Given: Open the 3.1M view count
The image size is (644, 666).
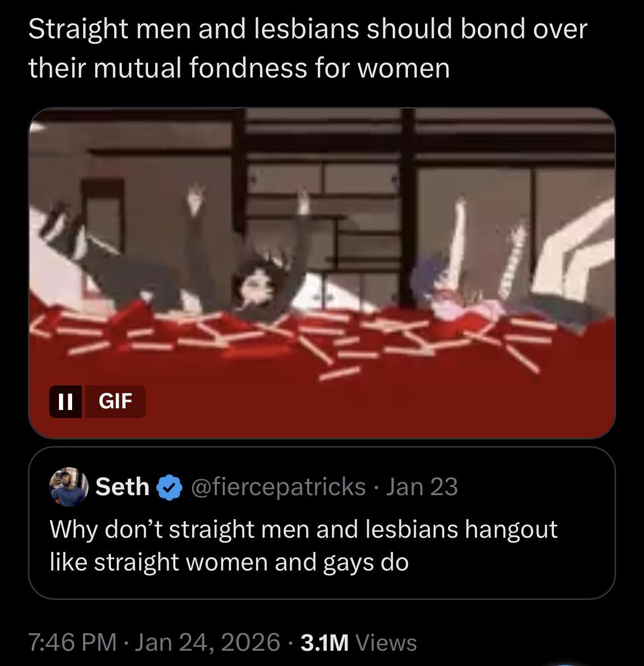Looking at the screenshot, I should point(324,643).
